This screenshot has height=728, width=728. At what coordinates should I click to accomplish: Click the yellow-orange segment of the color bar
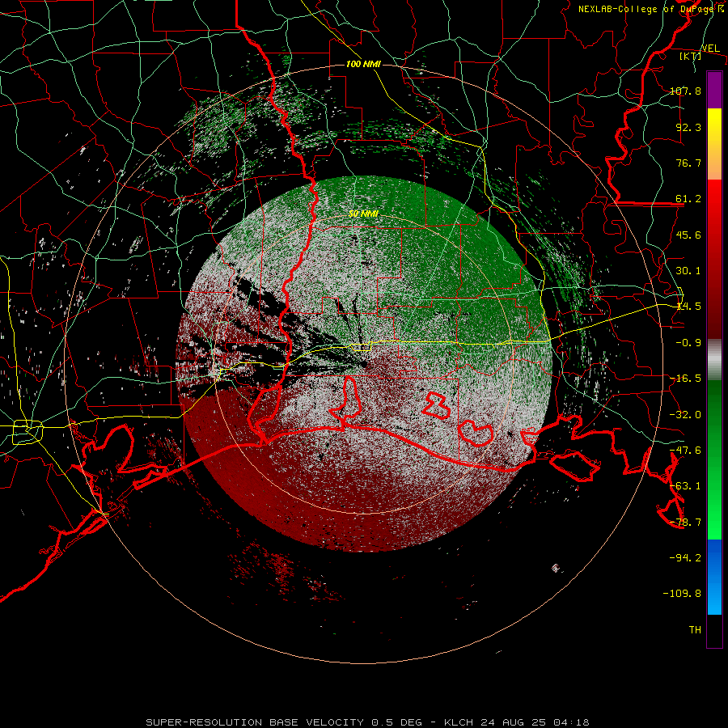pyautogui.click(x=714, y=144)
